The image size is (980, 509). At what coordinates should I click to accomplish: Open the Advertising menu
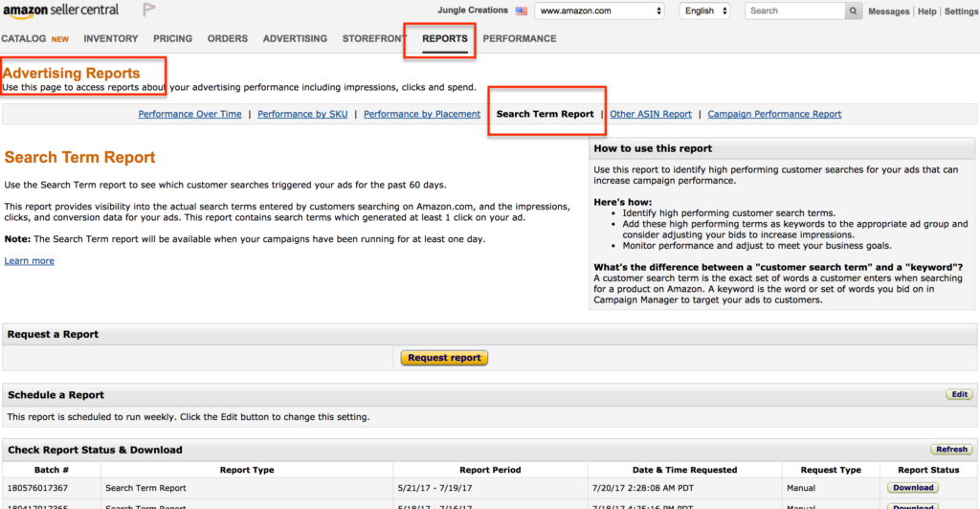295,38
